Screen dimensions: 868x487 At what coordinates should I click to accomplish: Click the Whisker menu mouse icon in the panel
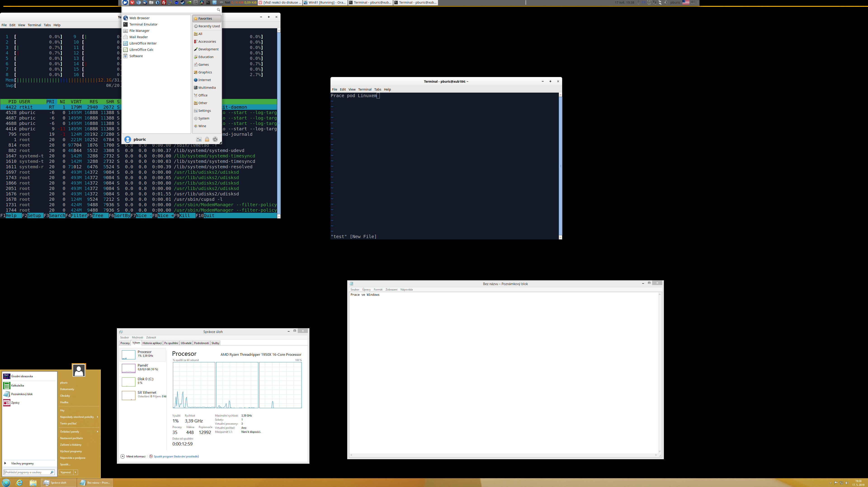coord(125,2)
